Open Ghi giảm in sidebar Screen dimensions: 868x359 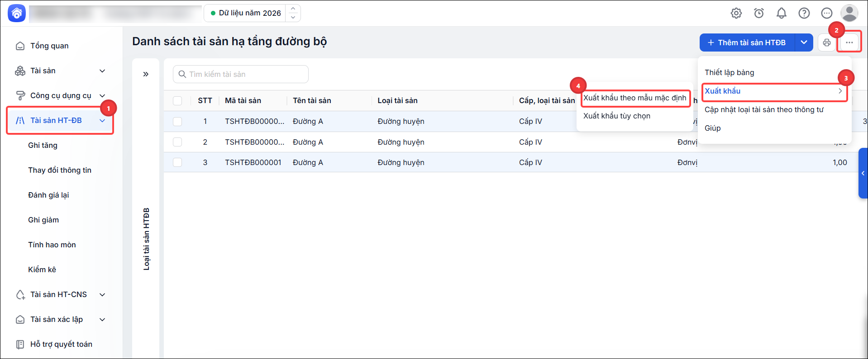pos(43,220)
